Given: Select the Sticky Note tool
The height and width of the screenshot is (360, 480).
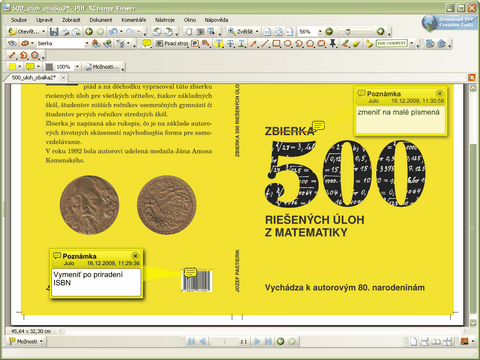Looking at the screenshot, I should (146, 43).
